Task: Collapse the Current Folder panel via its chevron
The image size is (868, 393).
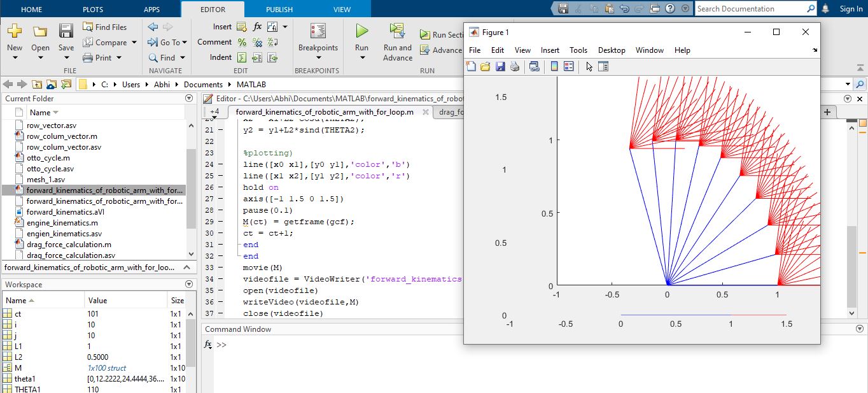Action: (x=189, y=98)
